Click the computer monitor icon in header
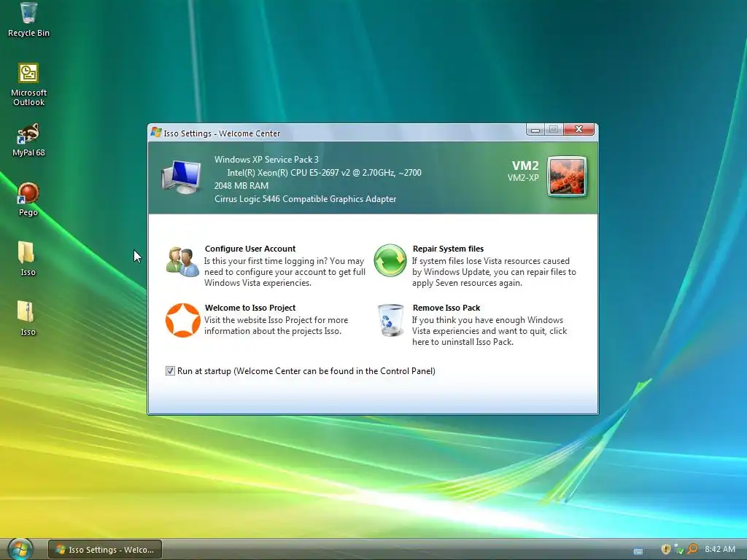Screen dimensions: 747x560 [x=181, y=176]
